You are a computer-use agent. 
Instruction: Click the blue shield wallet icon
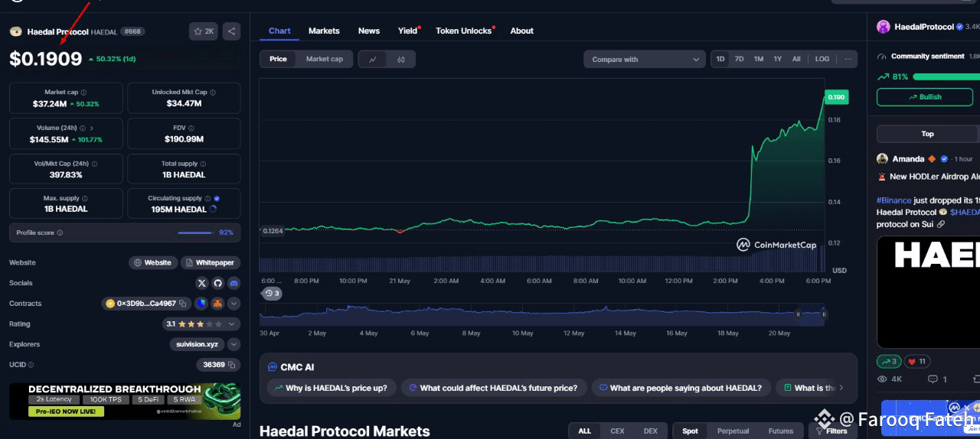(201, 304)
